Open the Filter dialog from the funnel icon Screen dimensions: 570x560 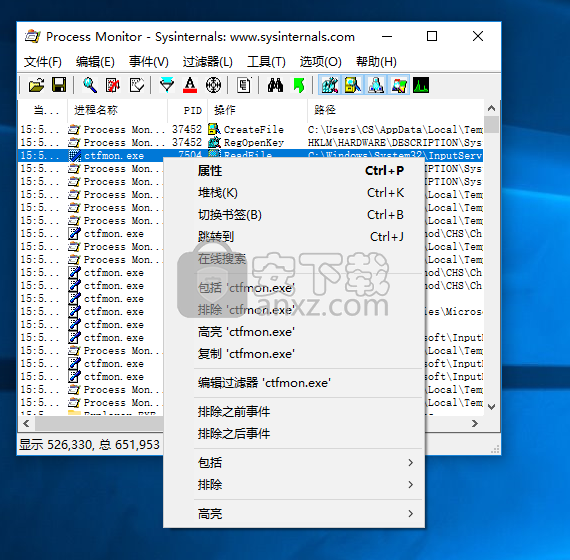pos(167,85)
